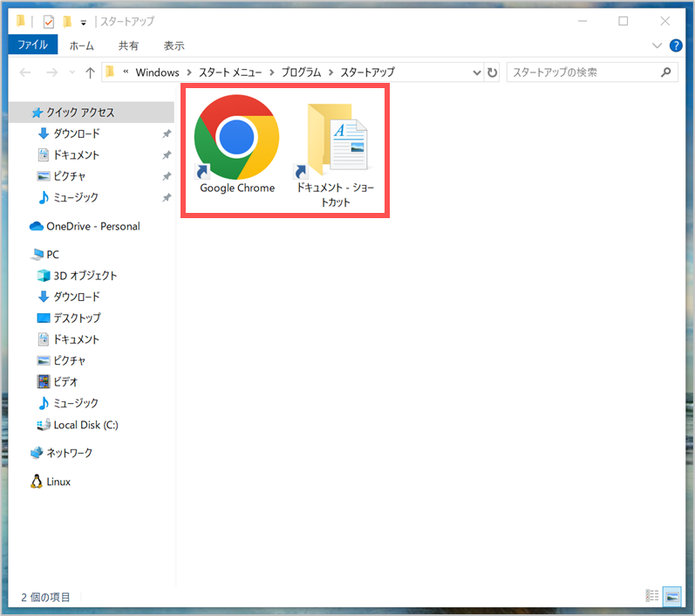Open the Customize Quick Access Toolbar dropdown

[84, 22]
